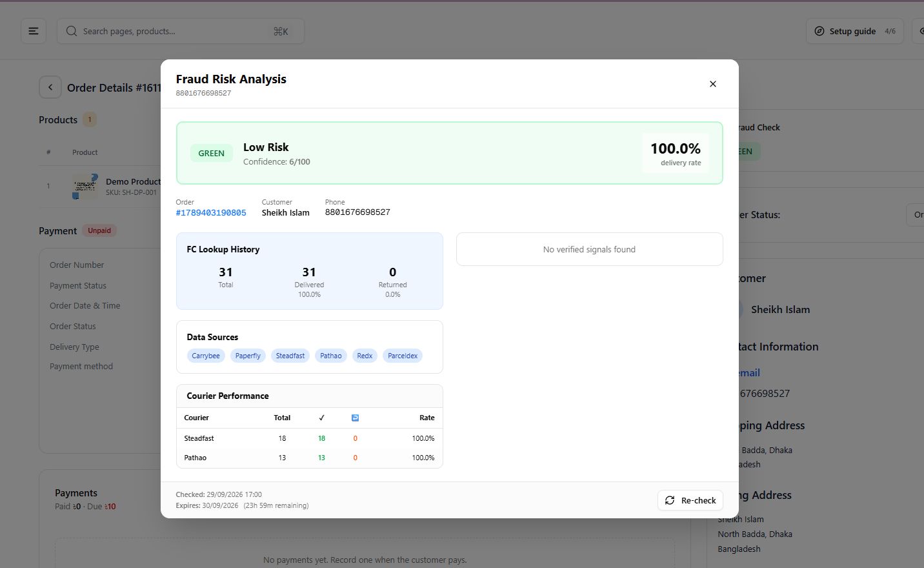Click the Courier column header
The width and height of the screenshot is (924, 568).
(197, 418)
